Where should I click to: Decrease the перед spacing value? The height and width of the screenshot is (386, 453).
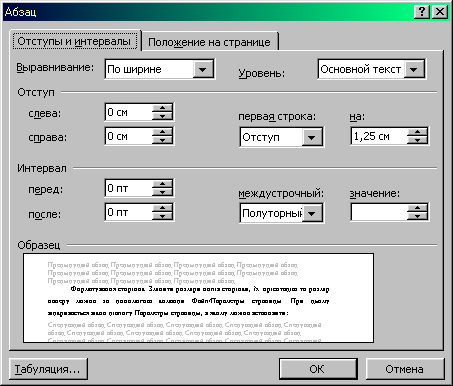tap(162, 192)
